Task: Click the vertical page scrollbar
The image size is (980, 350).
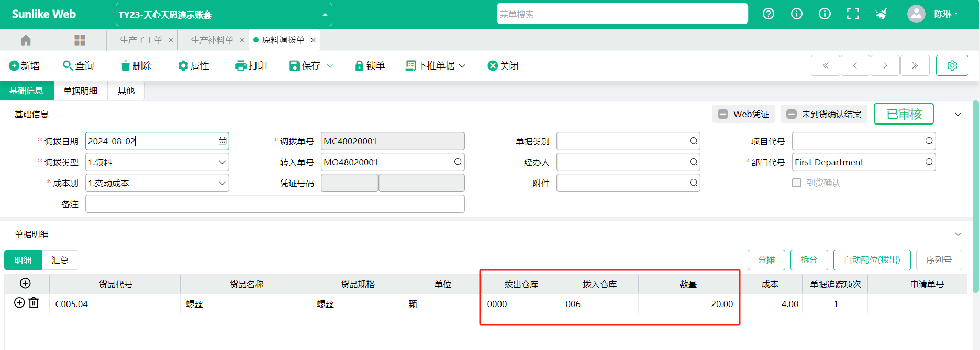Action: pos(976,196)
